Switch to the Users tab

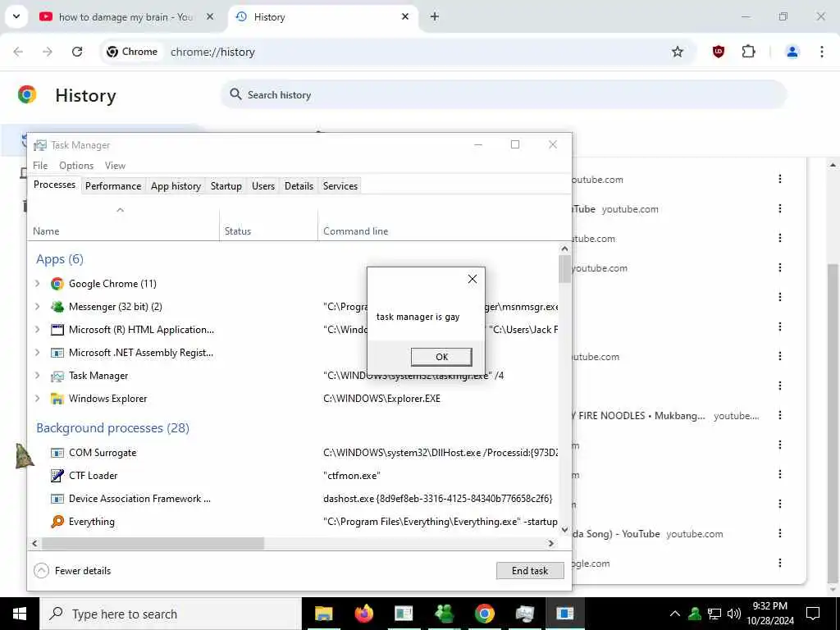click(x=263, y=186)
